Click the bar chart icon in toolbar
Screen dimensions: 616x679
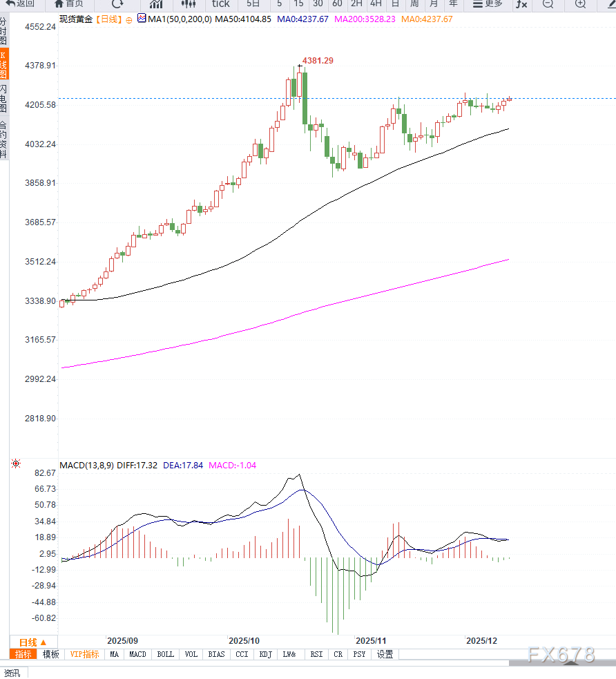pos(155,3)
